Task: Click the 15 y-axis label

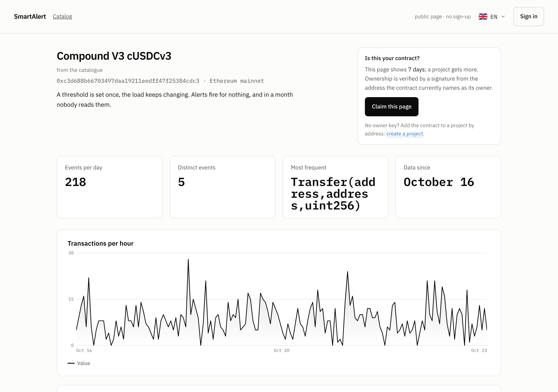Action: (x=71, y=299)
